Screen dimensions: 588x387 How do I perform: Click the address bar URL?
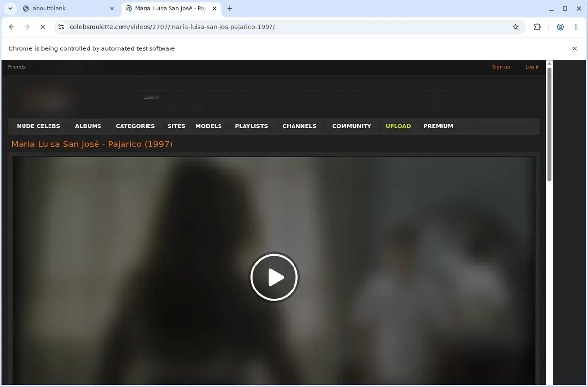[172, 27]
